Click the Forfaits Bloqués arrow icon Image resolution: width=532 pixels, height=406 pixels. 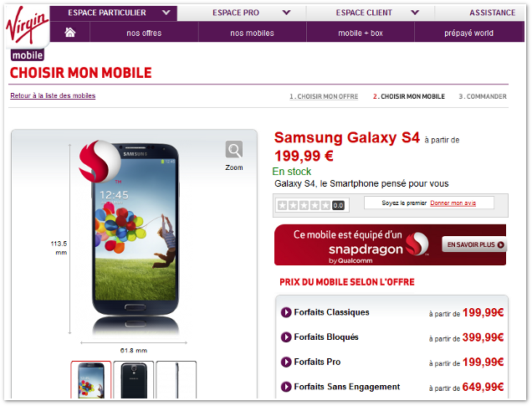[x=286, y=337]
